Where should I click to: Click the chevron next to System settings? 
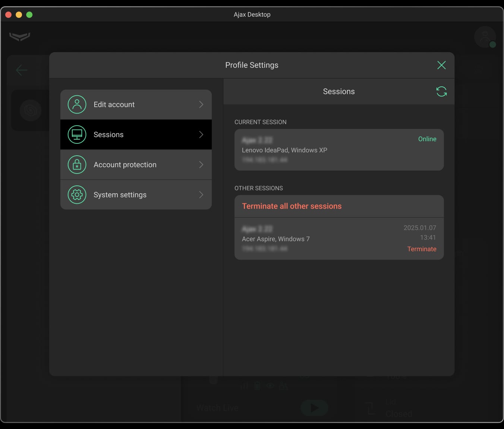pyautogui.click(x=201, y=195)
